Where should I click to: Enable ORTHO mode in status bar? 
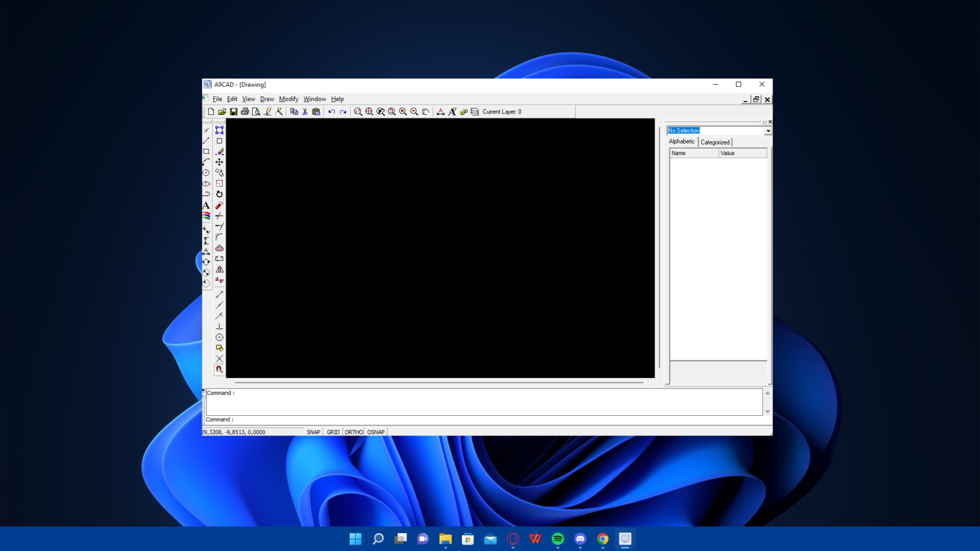point(353,432)
